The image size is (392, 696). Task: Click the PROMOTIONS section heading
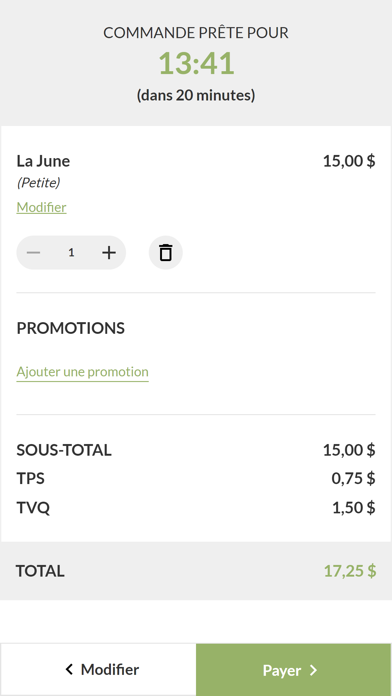tap(71, 328)
